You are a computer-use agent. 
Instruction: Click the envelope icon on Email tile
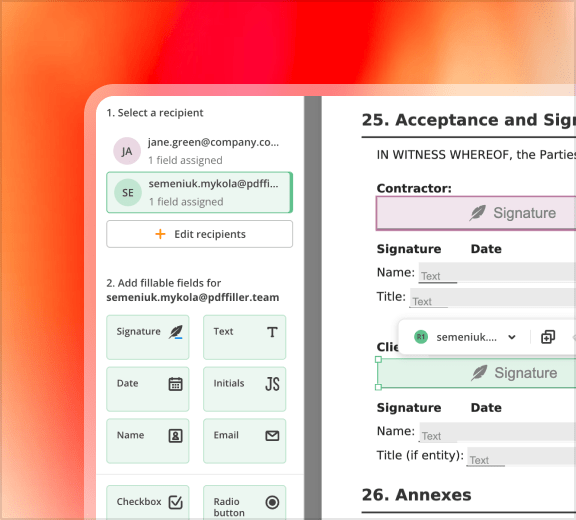click(272, 436)
